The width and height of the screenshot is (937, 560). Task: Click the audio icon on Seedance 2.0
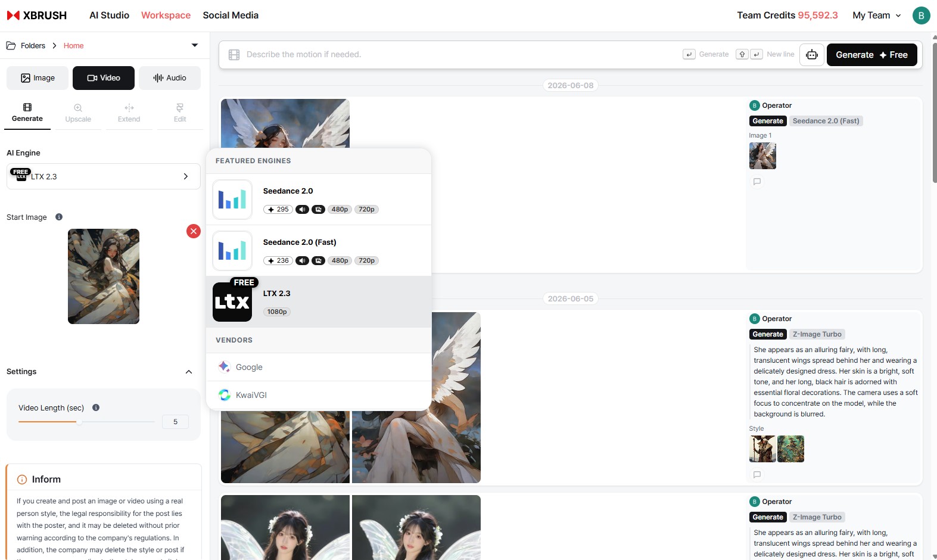click(x=303, y=210)
